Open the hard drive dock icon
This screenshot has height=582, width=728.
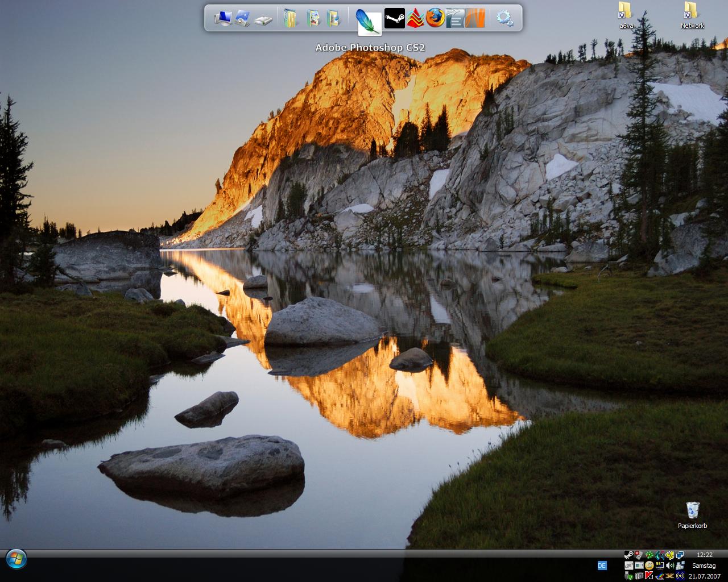[x=263, y=20]
